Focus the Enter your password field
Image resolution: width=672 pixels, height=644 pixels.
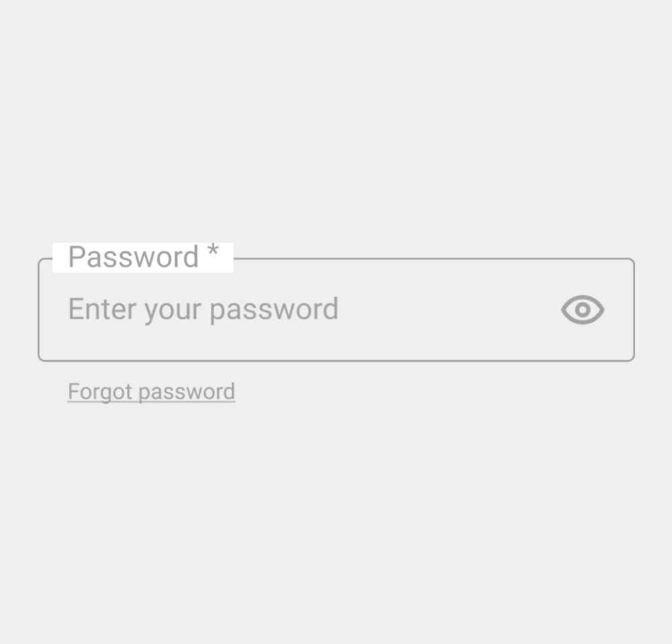tap(336, 309)
